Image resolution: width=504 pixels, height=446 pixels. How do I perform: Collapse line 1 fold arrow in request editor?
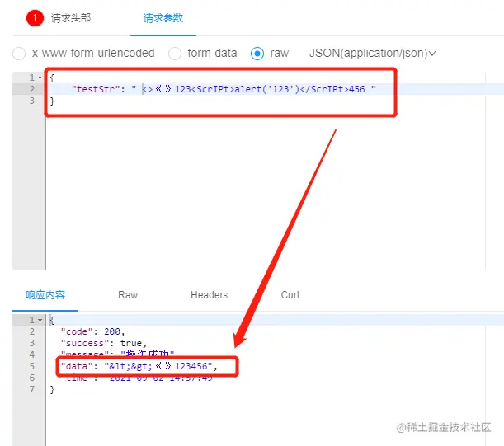(x=40, y=77)
